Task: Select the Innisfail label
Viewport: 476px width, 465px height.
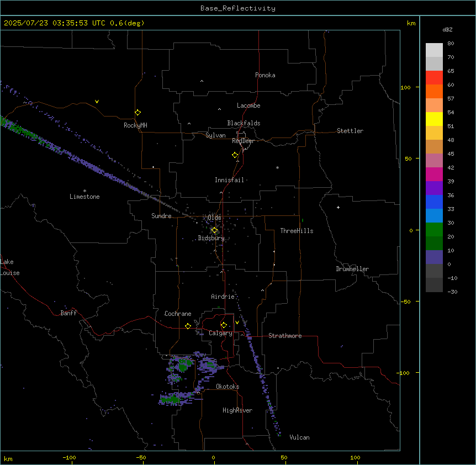Action: (x=229, y=180)
